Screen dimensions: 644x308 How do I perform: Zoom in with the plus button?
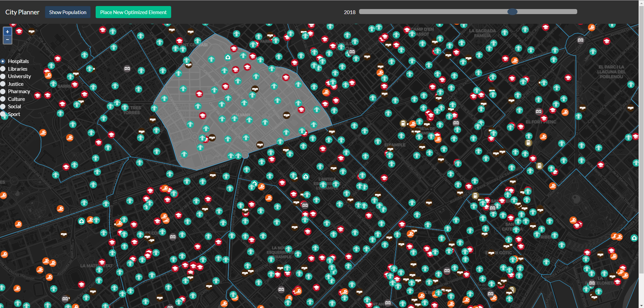[x=7, y=32]
